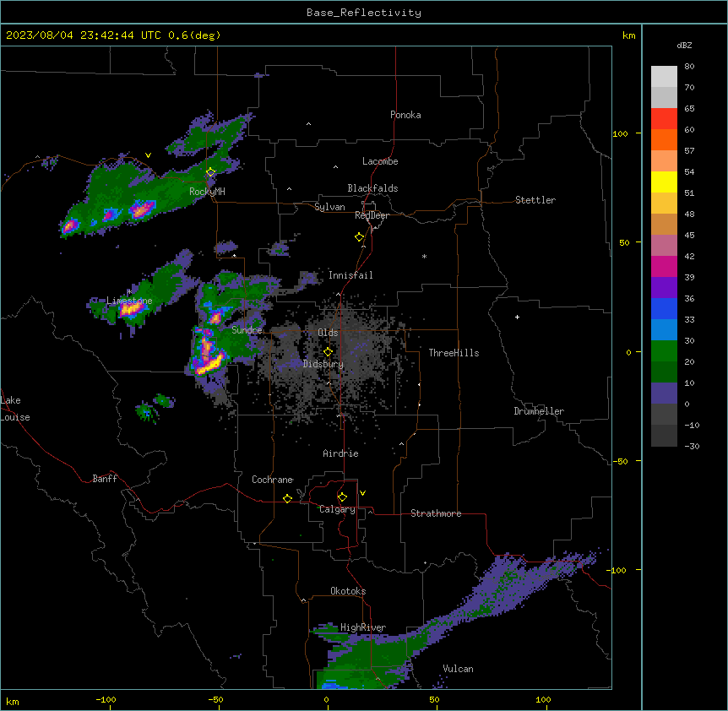Click the 100 tick on the right axis
This screenshot has height=711, width=728.
coord(620,133)
